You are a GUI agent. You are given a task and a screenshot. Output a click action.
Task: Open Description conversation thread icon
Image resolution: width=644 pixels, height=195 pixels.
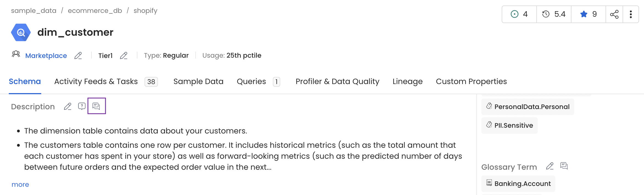coord(96,106)
